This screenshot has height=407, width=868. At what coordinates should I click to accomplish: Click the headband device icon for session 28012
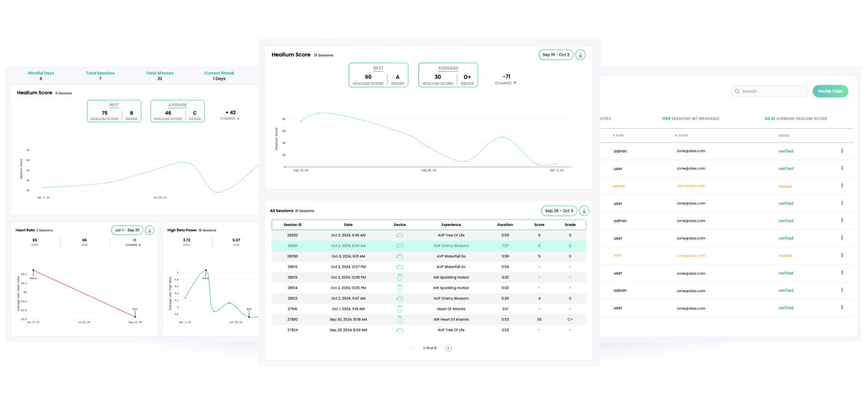click(x=400, y=298)
